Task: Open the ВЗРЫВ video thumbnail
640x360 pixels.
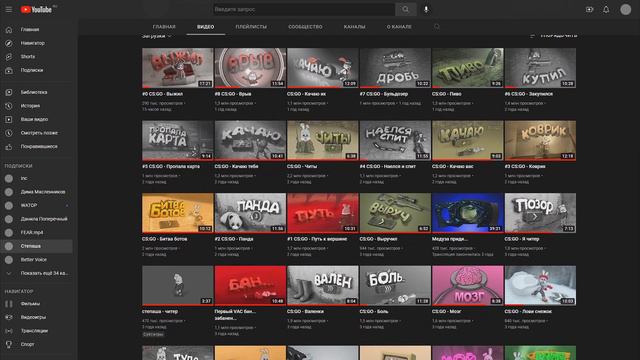Action: tap(250, 68)
